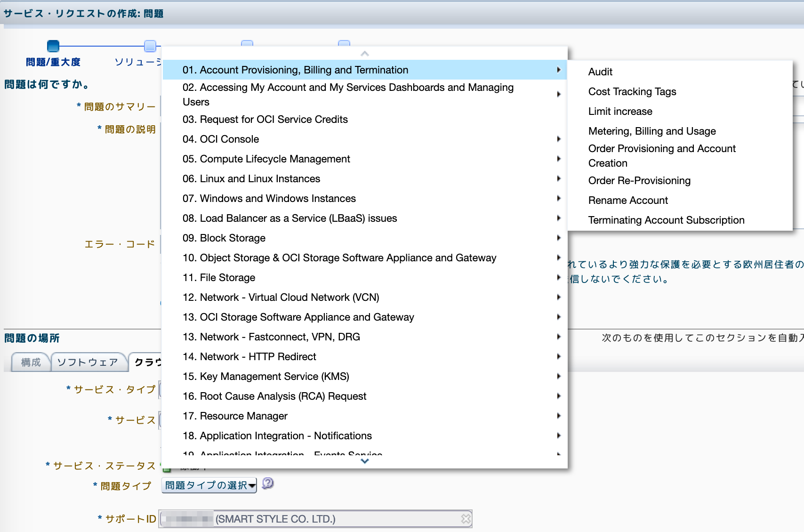This screenshot has width=804, height=532.
Task: Click the 問題/重大度 step marker in the progress train
Action: (x=53, y=46)
